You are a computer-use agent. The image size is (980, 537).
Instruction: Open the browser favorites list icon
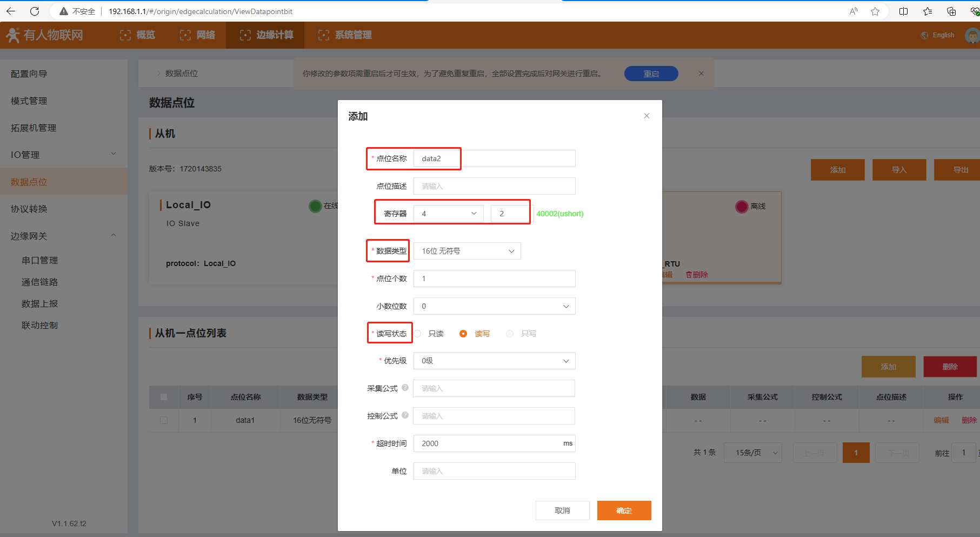(x=928, y=11)
